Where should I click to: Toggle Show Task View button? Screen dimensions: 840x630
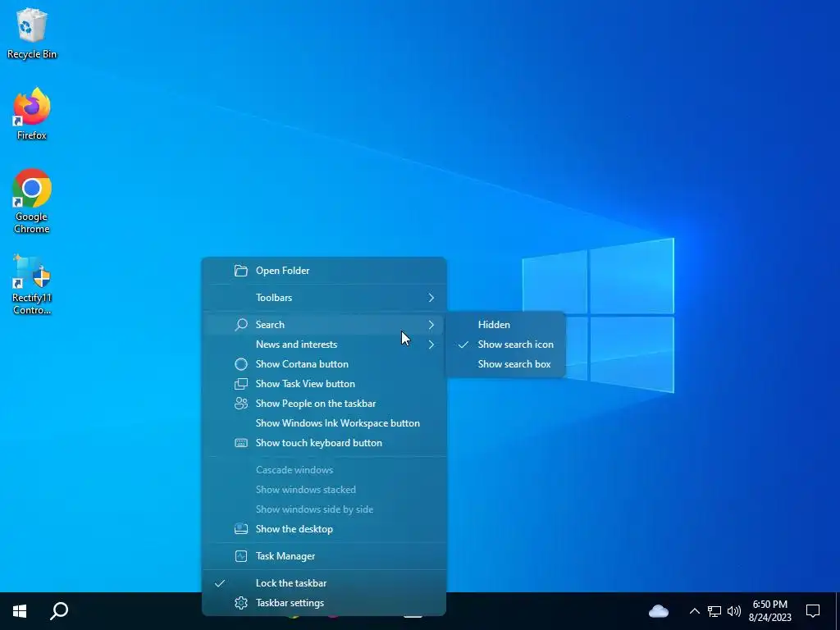pos(324,384)
